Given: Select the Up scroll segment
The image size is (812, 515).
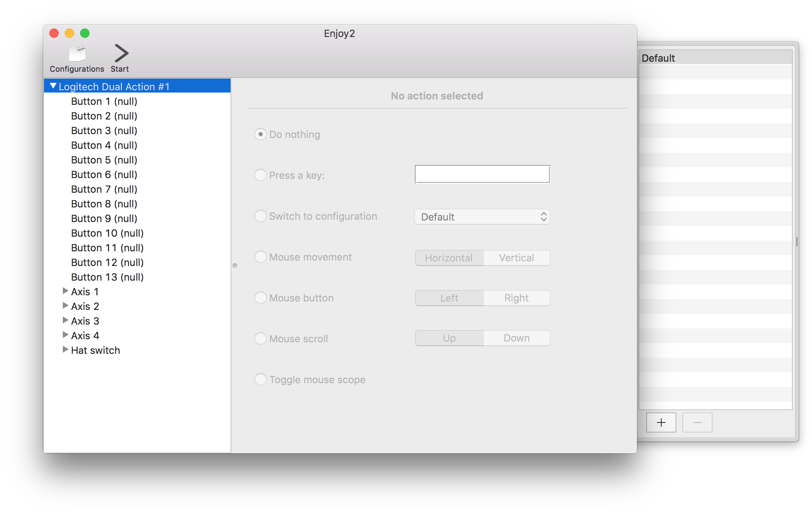Looking at the screenshot, I should pos(449,338).
